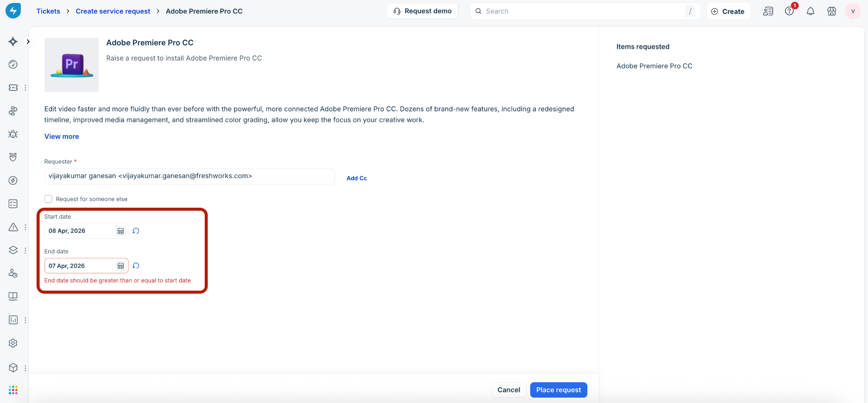Click the Requester email field
Image resolution: width=868 pixels, height=403 pixels.
[x=189, y=176]
